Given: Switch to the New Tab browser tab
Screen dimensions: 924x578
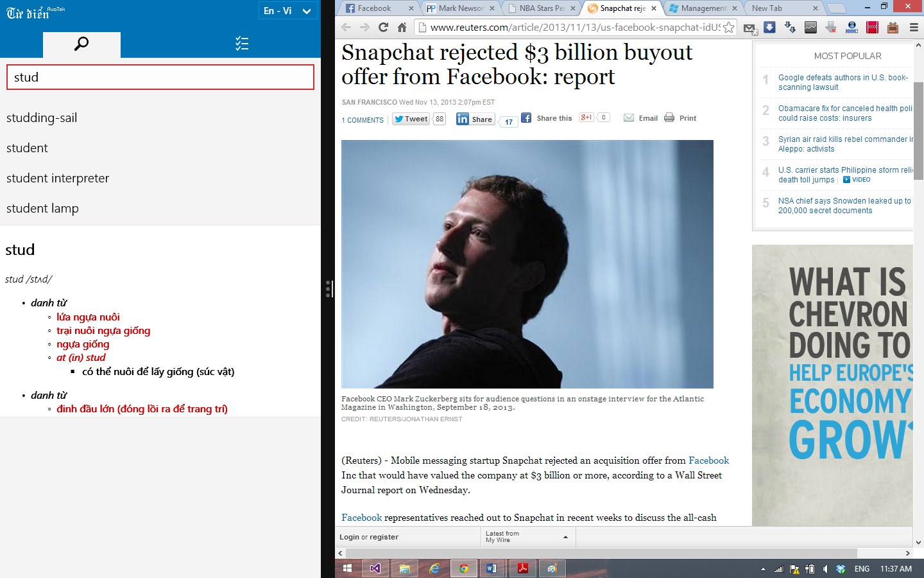Looking at the screenshot, I should 783,8.
